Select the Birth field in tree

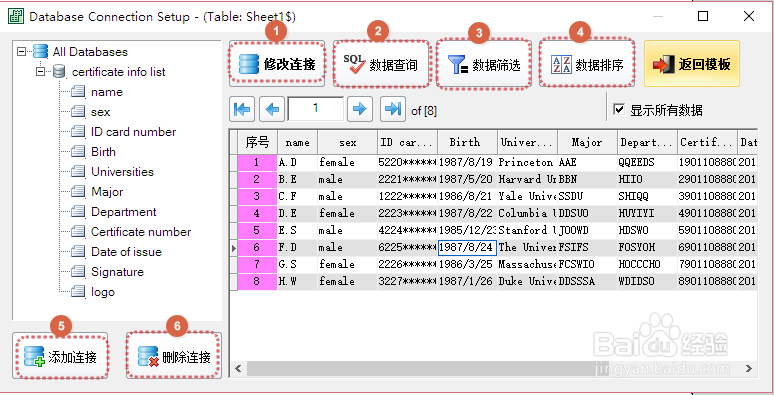(103, 152)
